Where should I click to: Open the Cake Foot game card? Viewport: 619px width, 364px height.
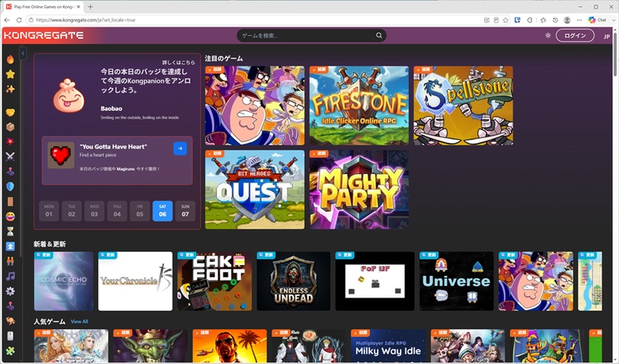point(214,281)
